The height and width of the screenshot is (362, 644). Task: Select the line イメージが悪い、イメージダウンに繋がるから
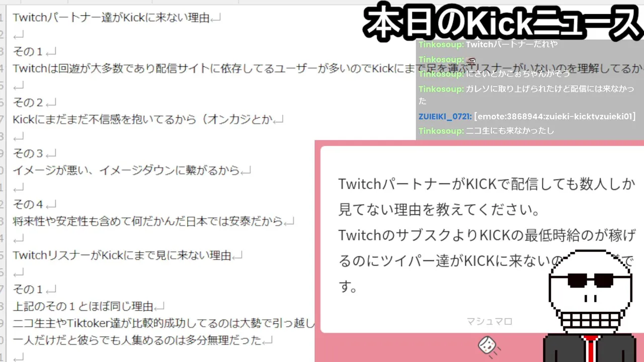click(x=126, y=170)
